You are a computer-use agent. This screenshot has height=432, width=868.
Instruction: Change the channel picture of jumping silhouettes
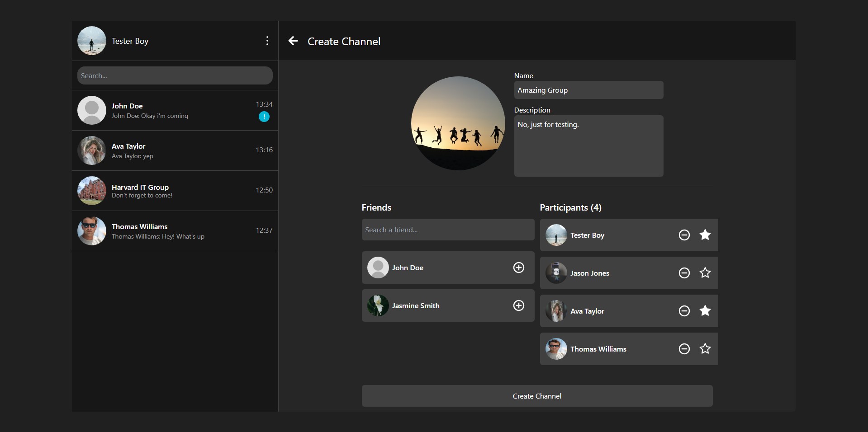click(x=458, y=123)
